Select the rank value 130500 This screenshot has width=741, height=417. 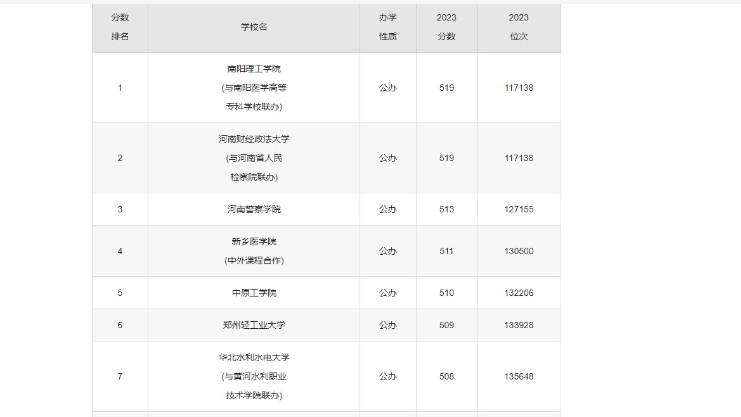518,251
